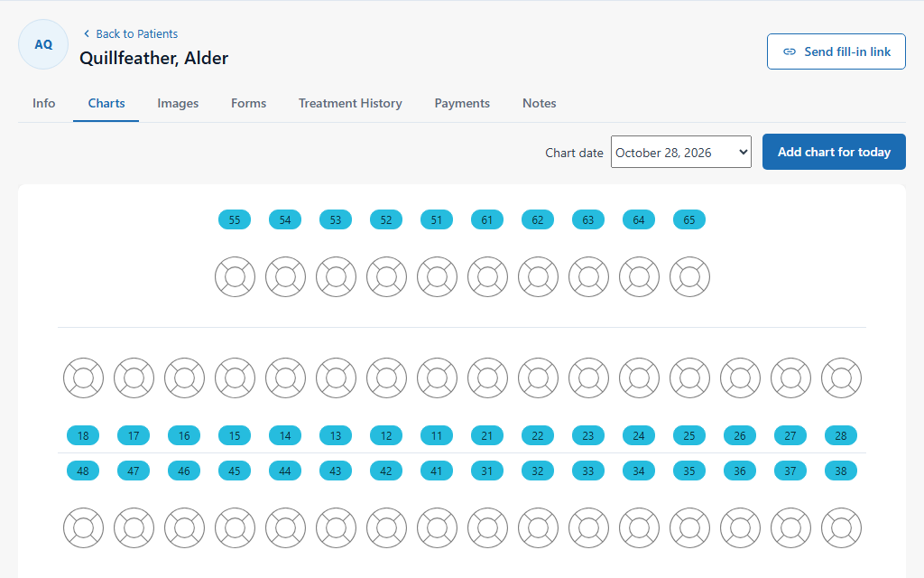924x578 pixels.
Task: Switch to the Treatment History tab
Action: pyautogui.click(x=350, y=103)
